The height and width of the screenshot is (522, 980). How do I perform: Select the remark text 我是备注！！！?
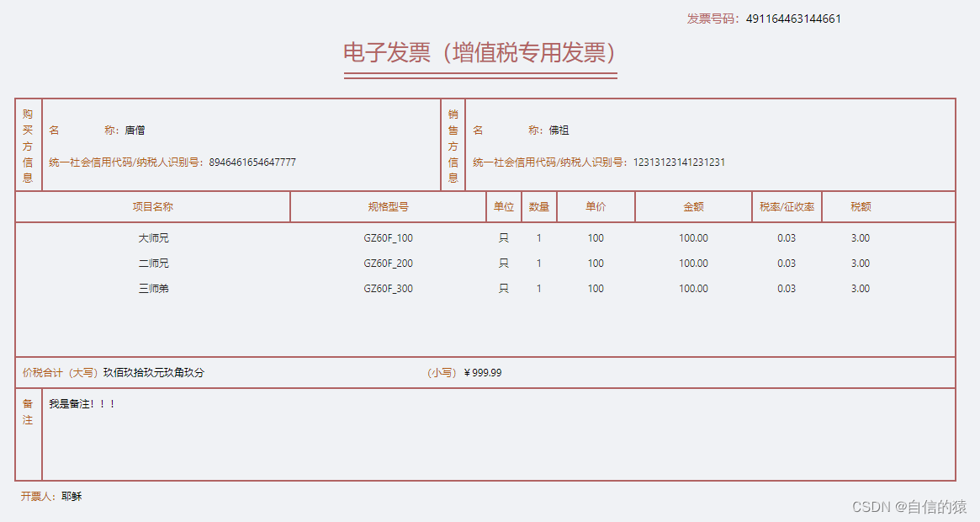[82, 403]
